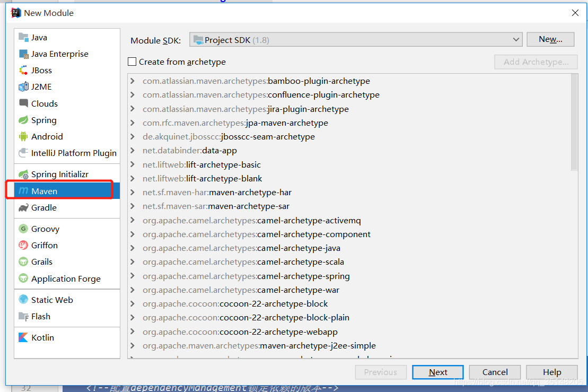
Task: Select the Application Forge icon
Action: pyautogui.click(x=23, y=278)
